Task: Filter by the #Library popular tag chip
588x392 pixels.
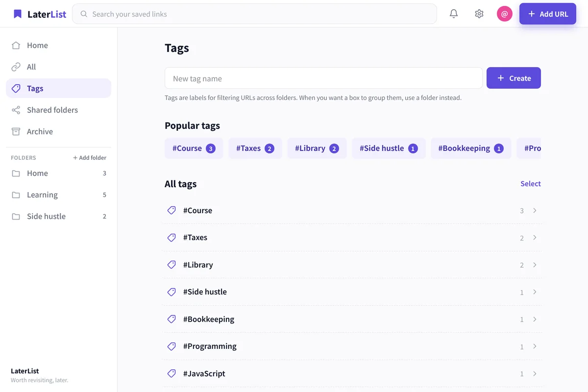Action: pos(317,148)
